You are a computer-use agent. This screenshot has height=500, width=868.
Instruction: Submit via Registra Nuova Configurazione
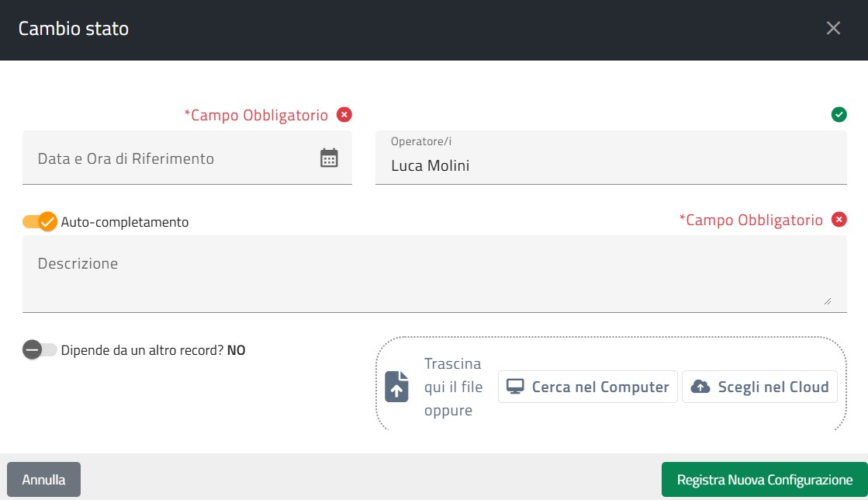click(764, 480)
